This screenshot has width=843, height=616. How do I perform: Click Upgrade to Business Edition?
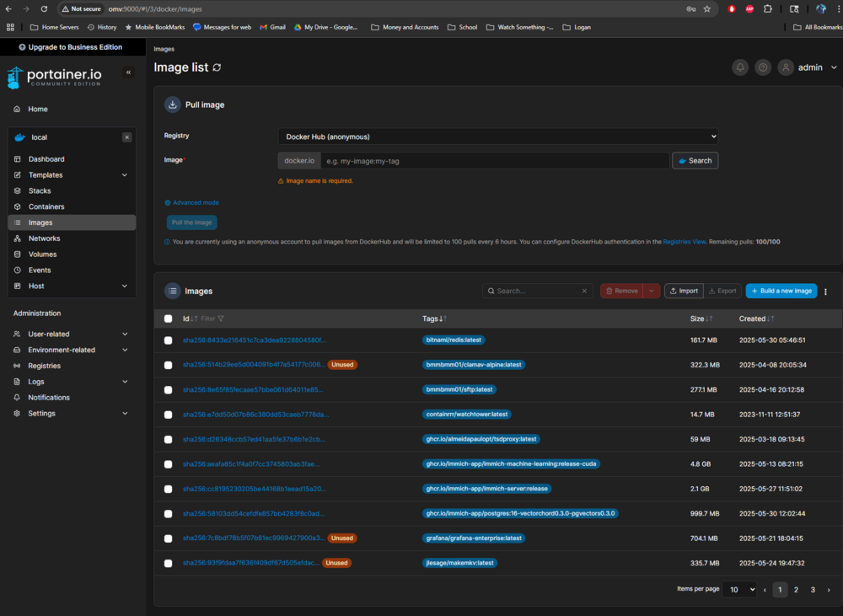tap(71, 47)
